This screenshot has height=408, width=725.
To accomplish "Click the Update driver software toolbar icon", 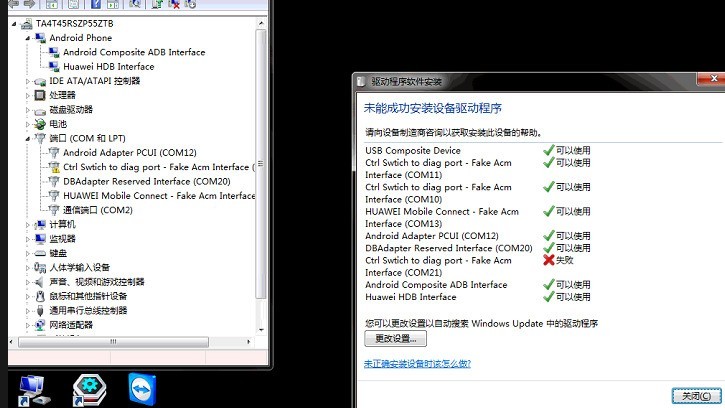I will (157, 4).
